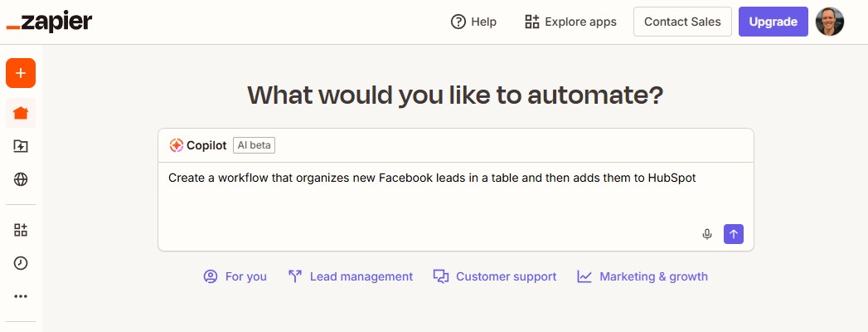This screenshot has height=332, width=868.
Task: Open Zap history clock icon
Action: (21, 263)
